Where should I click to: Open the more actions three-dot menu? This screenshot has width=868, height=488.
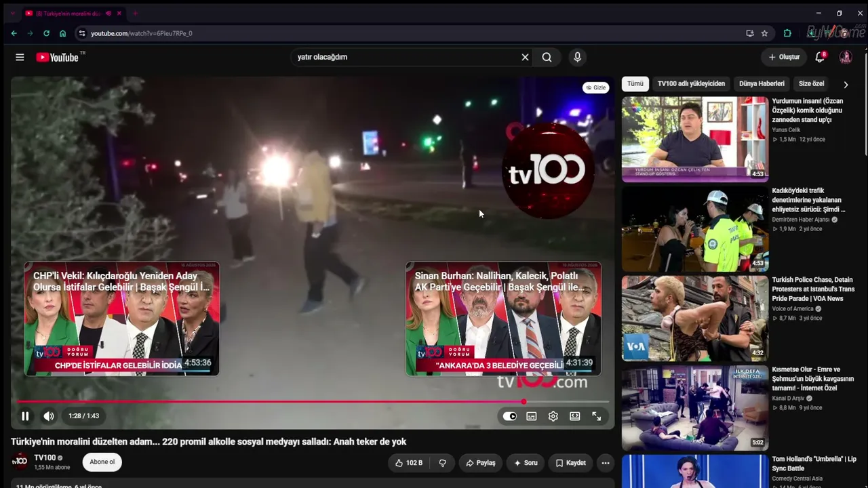606,463
